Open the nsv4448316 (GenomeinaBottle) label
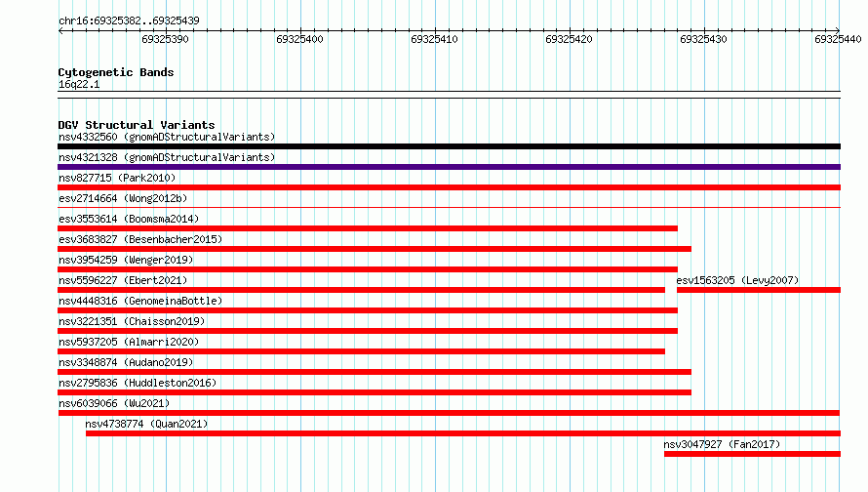Screen dimensions: 868x492 (x=140, y=301)
